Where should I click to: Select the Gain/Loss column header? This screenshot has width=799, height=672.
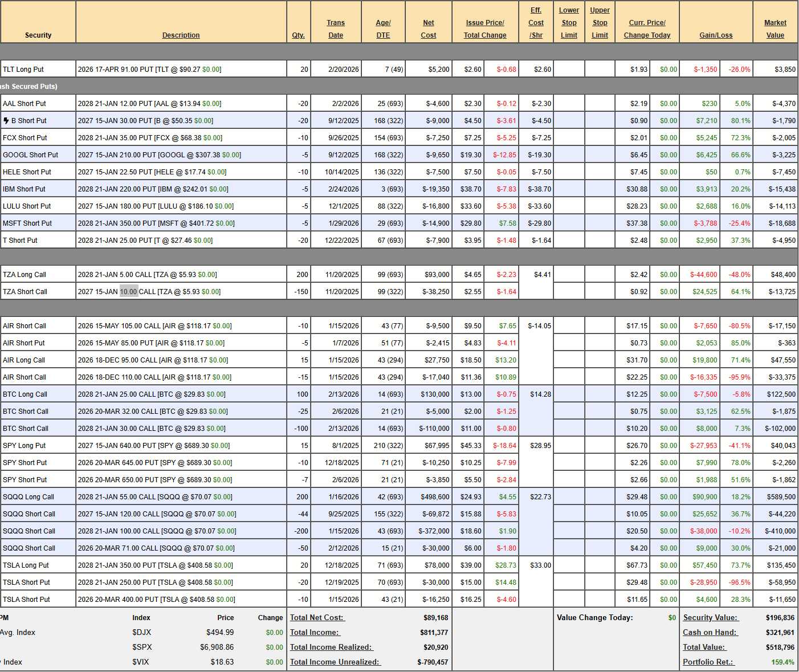pos(716,35)
